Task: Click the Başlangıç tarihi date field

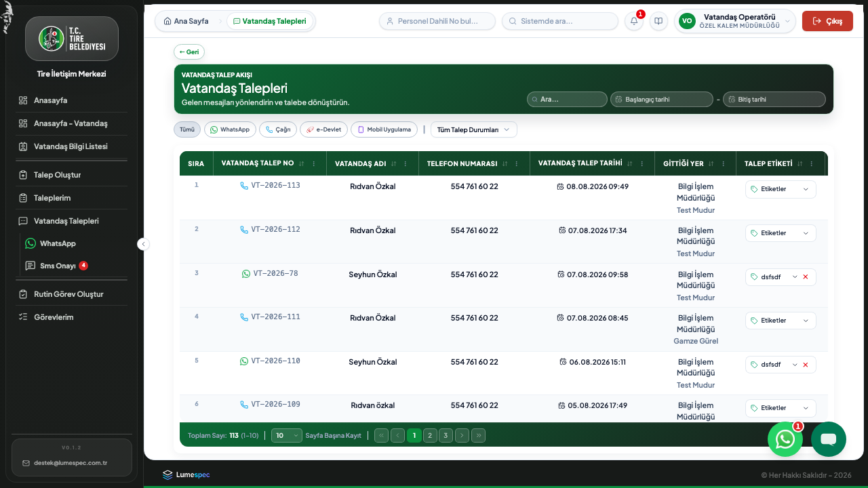Action: click(x=662, y=99)
